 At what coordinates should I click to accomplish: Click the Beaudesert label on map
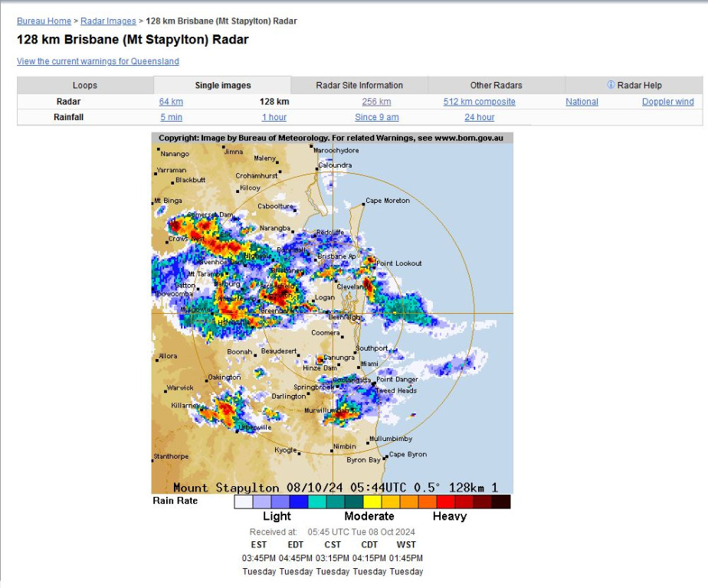(279, 351)
